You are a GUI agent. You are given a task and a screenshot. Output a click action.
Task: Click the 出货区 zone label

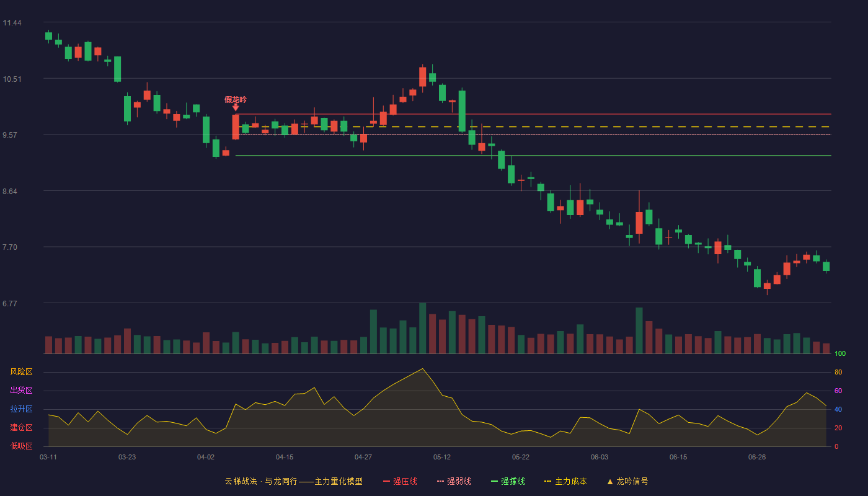point(21,391)
